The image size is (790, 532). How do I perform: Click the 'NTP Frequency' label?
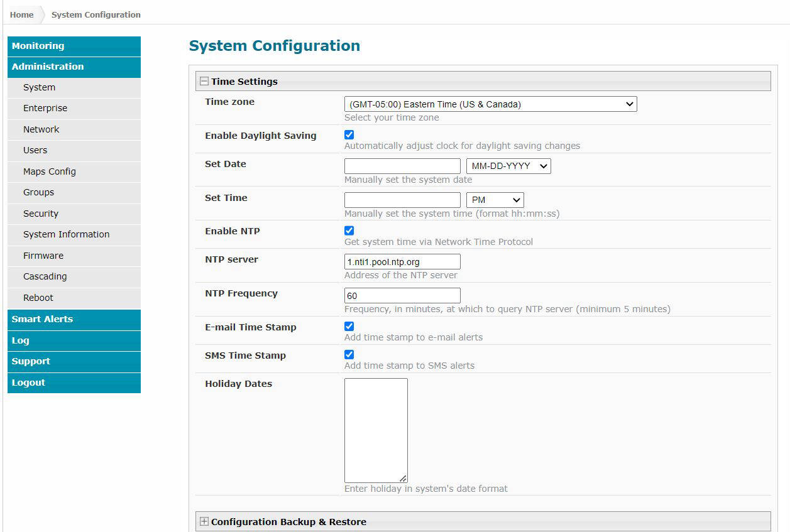[x=241, y=293]
